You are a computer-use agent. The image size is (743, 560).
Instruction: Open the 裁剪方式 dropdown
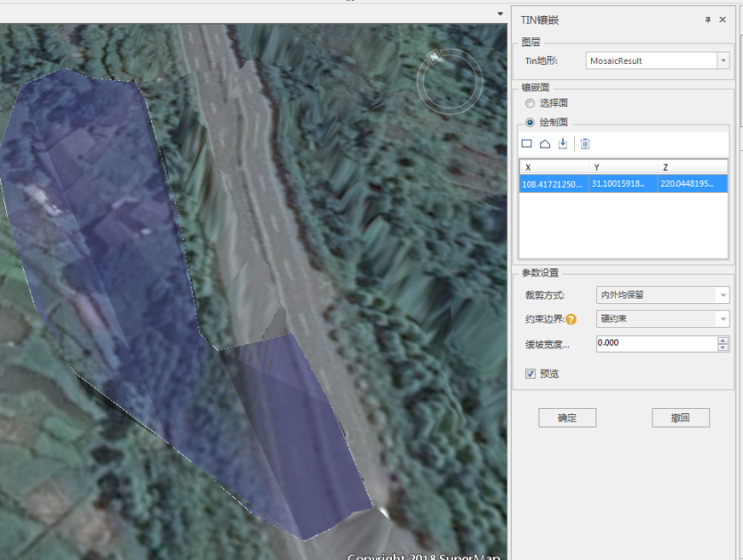pyautogui.click(x=723, y=295)
